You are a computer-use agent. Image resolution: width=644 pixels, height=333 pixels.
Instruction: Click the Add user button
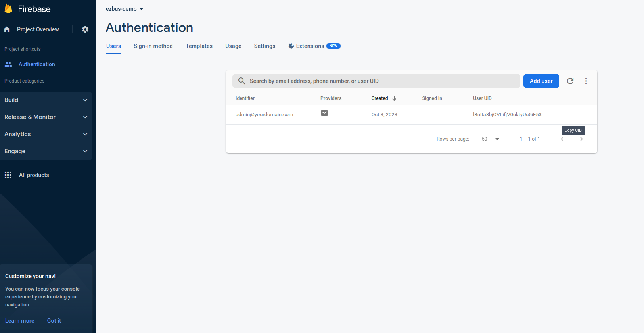[x=541, y=81]
